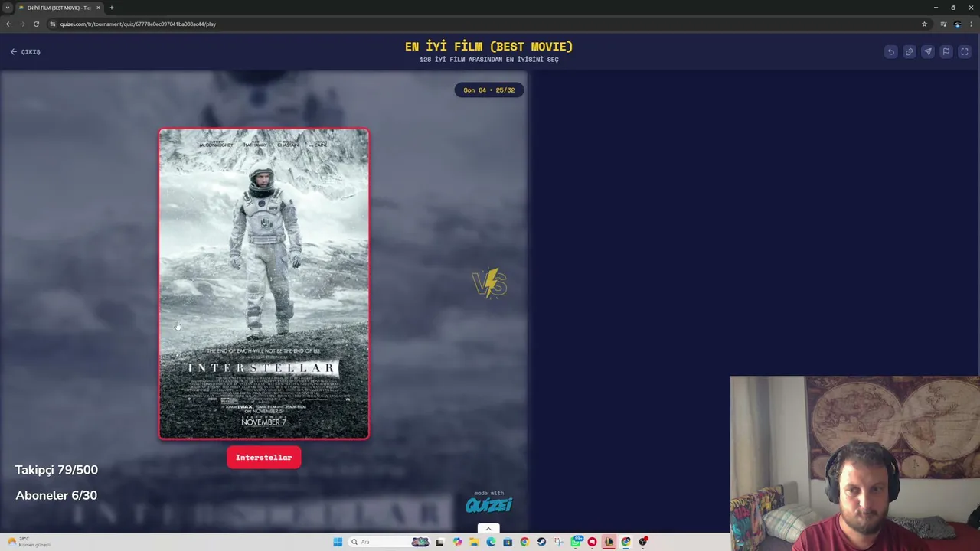Open File Explorer from the taskbar

click(474, 542)
